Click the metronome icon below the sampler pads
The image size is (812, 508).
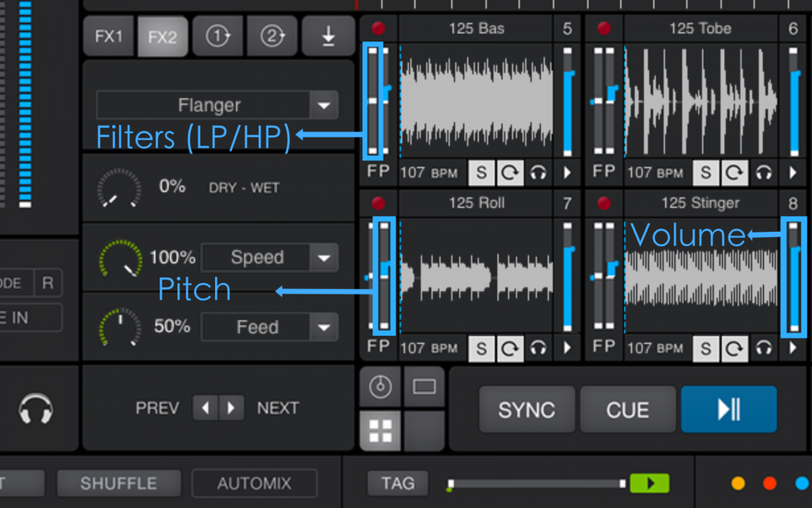pyautogui.click(x=380, y=387)
